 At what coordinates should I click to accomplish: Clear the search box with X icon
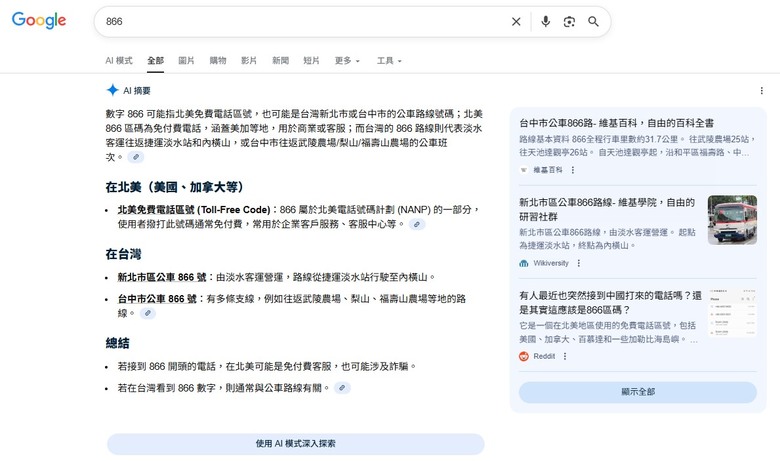(x=516, y=21)
